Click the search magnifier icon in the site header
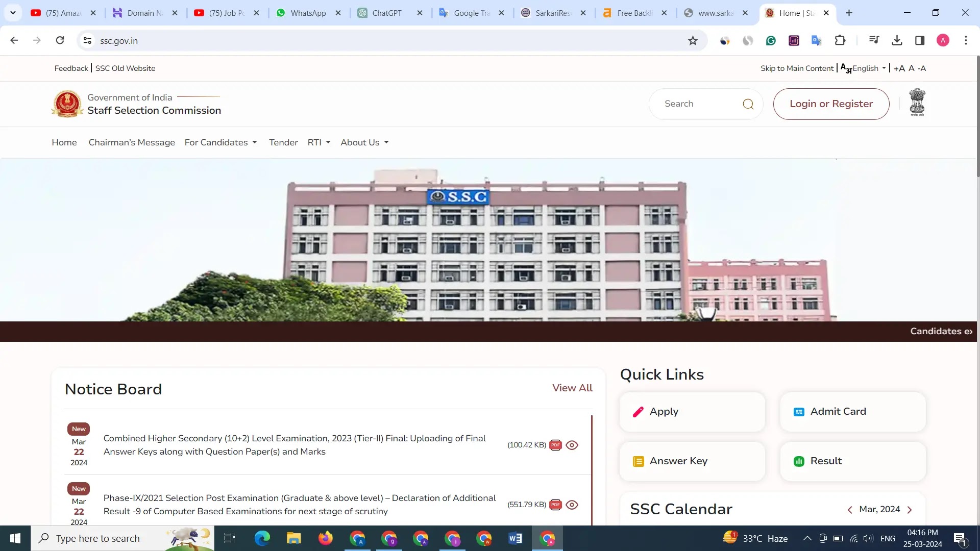The image size is (980, 551). point(748,104)
